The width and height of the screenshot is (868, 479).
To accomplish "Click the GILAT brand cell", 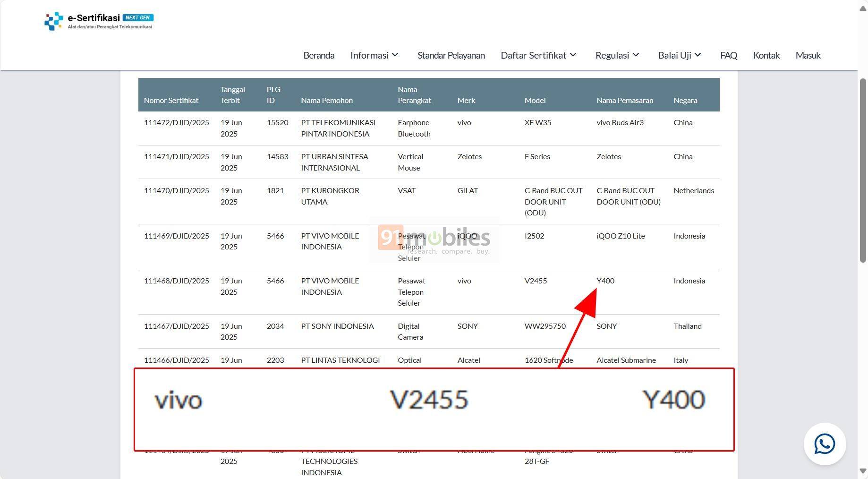I will click(468, 190).
